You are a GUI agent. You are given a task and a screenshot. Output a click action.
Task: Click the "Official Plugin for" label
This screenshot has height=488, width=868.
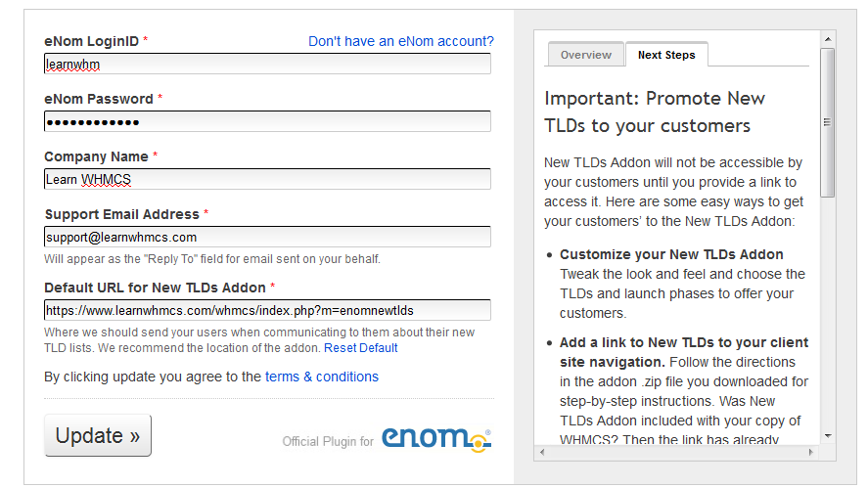(328, 441)
